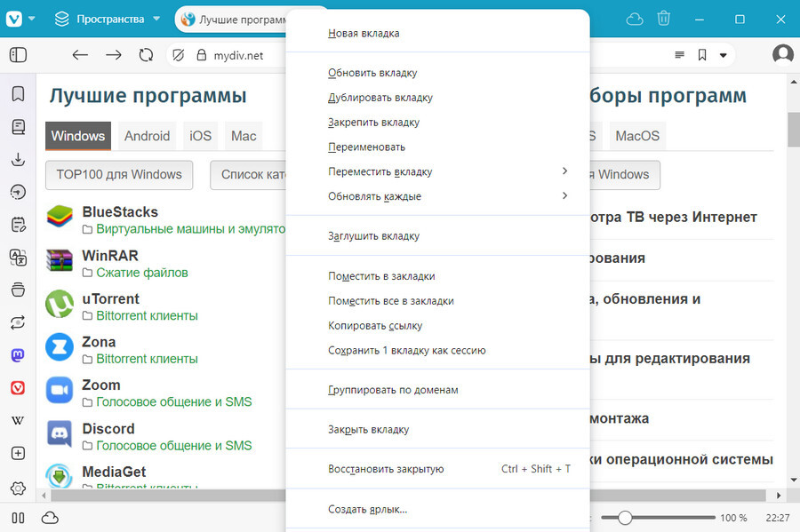Open the Discord link
800x532 pixels.
[108, 429]
